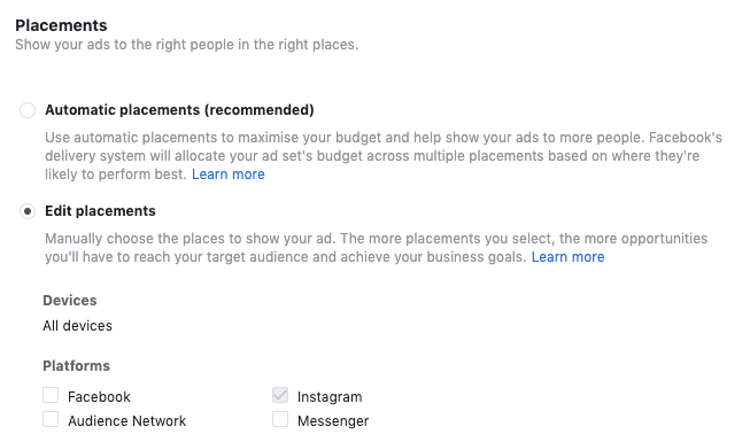The height and width of the screenshot is (441, 750).
Task: Click the Instagram platform label
Action: tap(330, 397)
